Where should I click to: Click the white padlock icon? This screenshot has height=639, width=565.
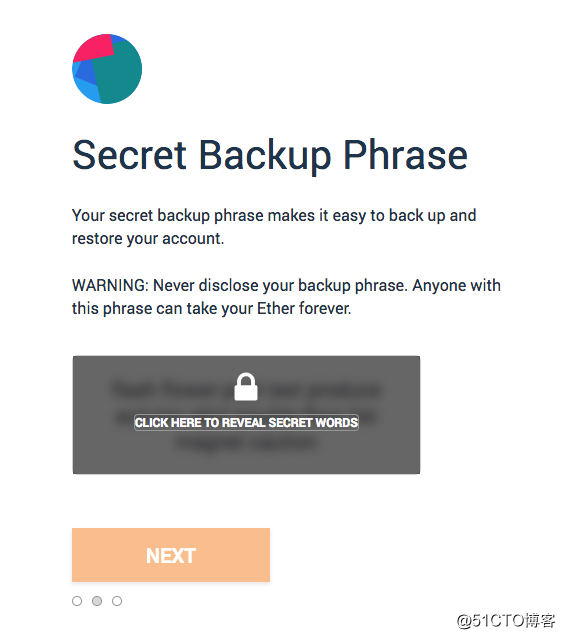pos(246,386)
